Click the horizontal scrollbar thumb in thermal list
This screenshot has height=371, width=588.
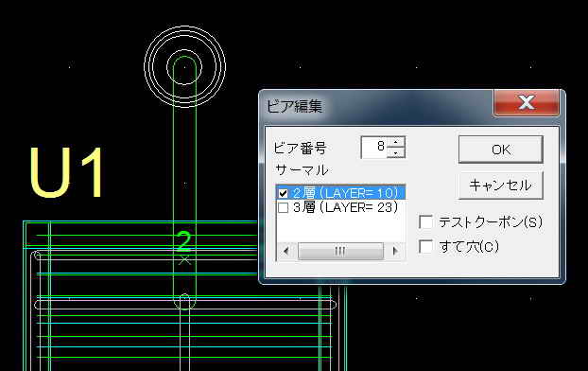(340, 251)
